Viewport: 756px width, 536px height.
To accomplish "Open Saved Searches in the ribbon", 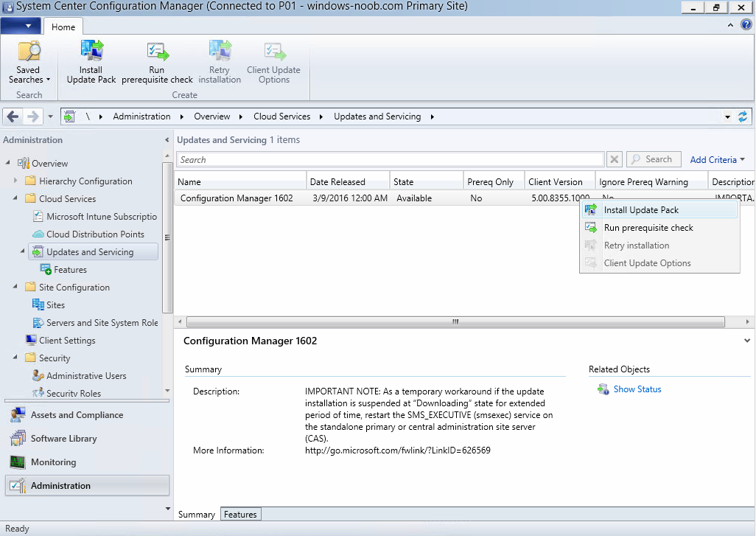I will tap(29, 63).
